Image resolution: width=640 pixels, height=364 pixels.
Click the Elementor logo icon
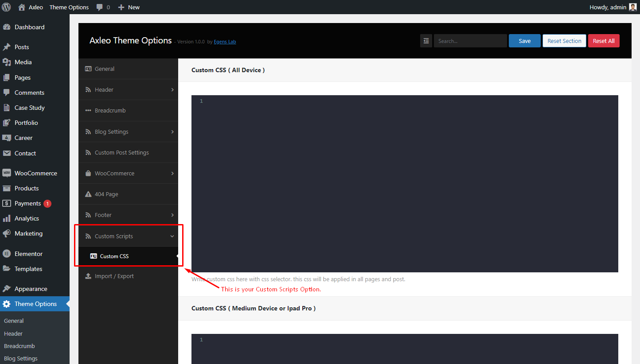click(7, 254)
